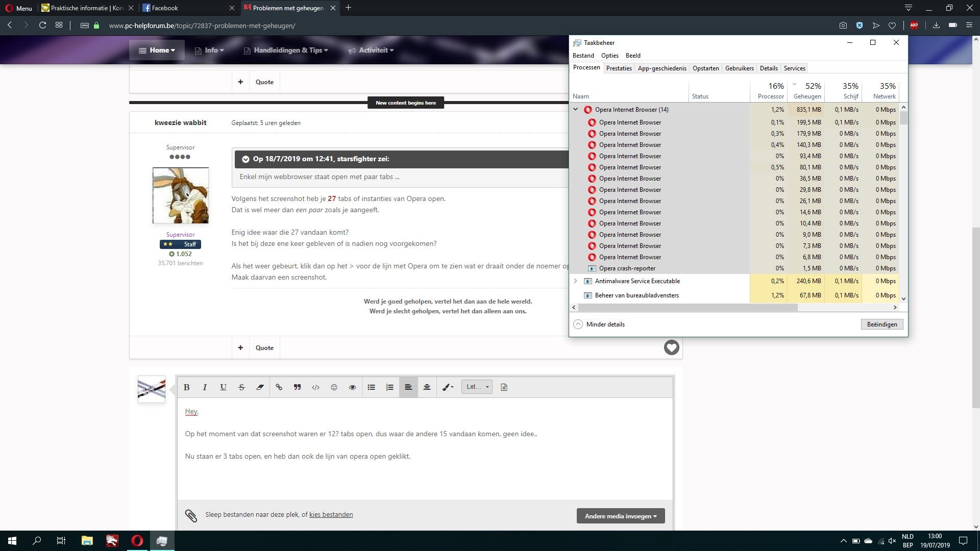Screen dimensions: 980x551
Task: Open the 'Andere media invoegen' dropdown
Action: pyautogui.click(x=621, y=516)
